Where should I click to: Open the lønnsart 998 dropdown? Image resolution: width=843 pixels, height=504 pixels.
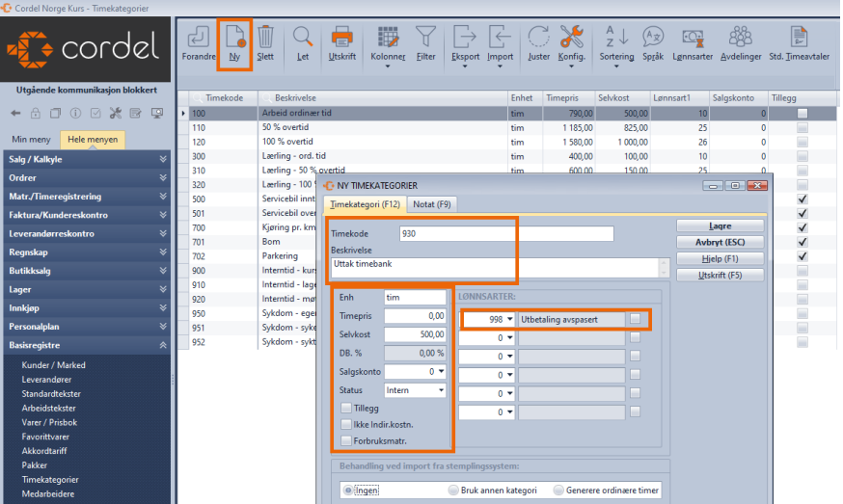(x=509, y=319)
